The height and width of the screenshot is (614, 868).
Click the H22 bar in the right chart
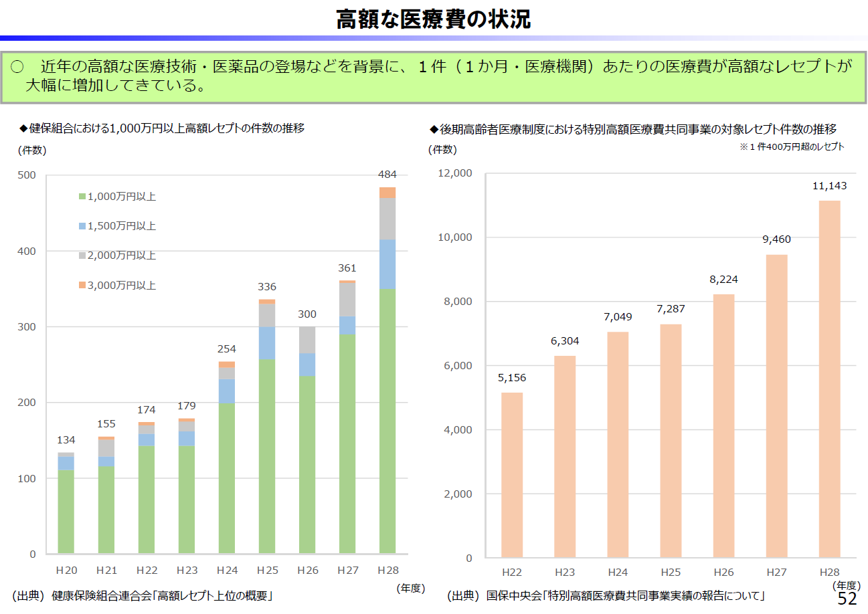pyautogui.click(x=512, y=475)
